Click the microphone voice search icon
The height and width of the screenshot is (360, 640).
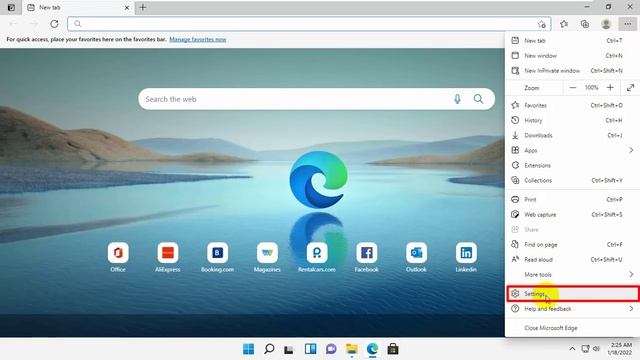457,99
